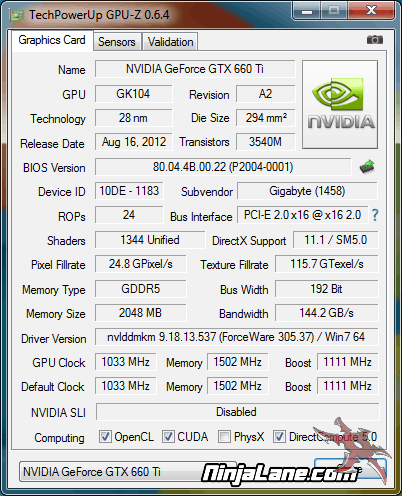Open the GTX 660 Ti card dropdown
This screenshot has width=402, height=496.
128,472
